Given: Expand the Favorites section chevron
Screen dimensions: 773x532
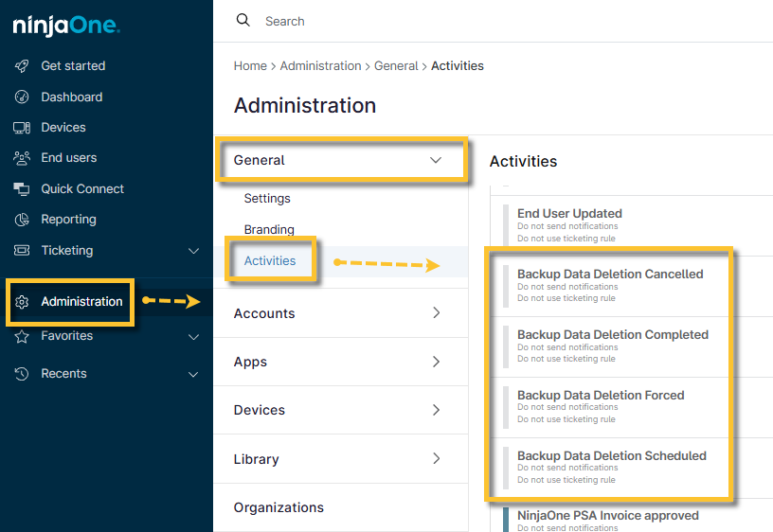Looking at the screenshot, I should 193,336.
